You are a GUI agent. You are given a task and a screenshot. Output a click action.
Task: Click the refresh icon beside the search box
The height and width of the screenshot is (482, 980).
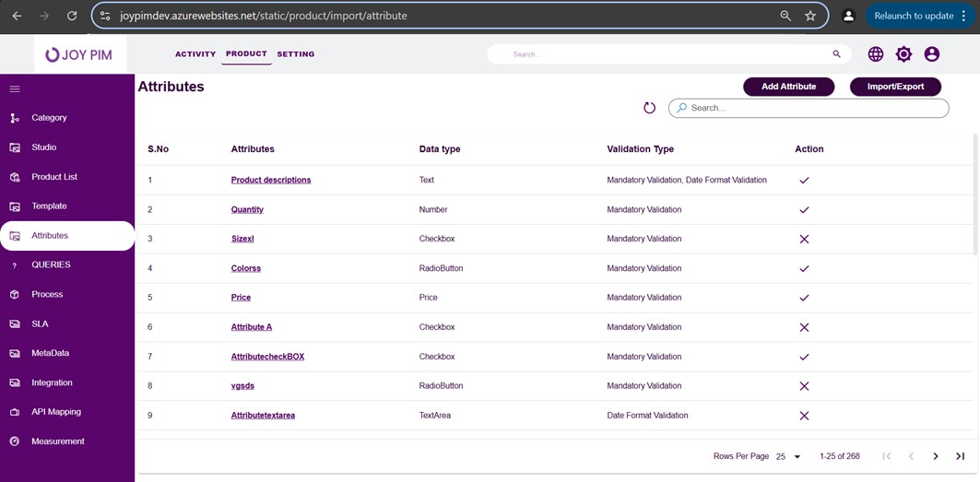[649, 108]
